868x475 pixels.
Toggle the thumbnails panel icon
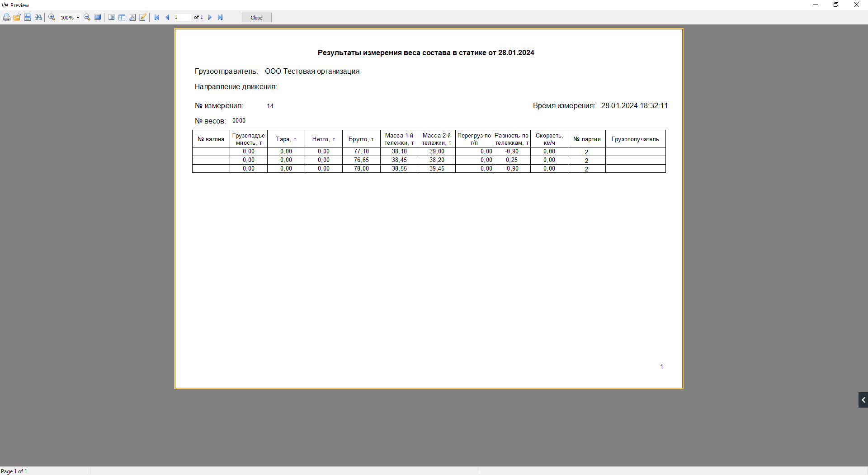pos(122,18)
